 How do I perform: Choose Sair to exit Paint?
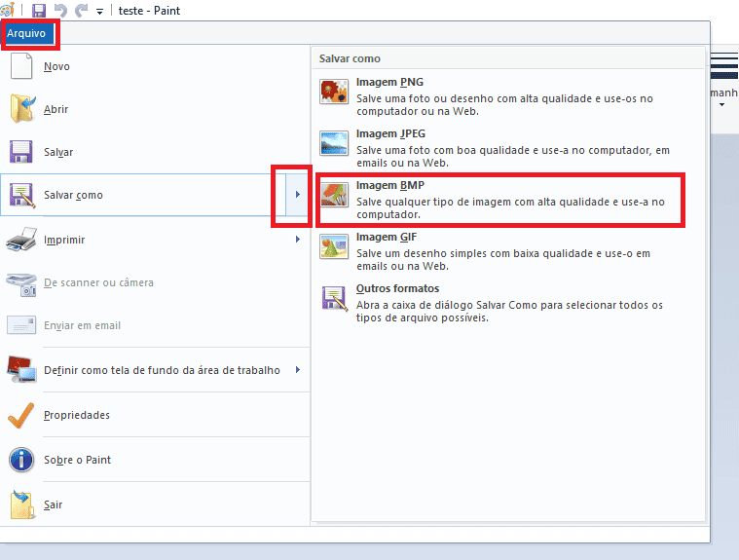coord(155,504)
